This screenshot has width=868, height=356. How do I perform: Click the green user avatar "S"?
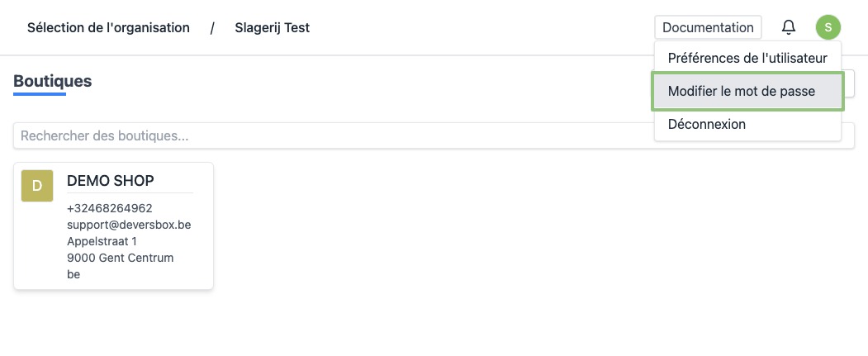click(x=828, y=27)
